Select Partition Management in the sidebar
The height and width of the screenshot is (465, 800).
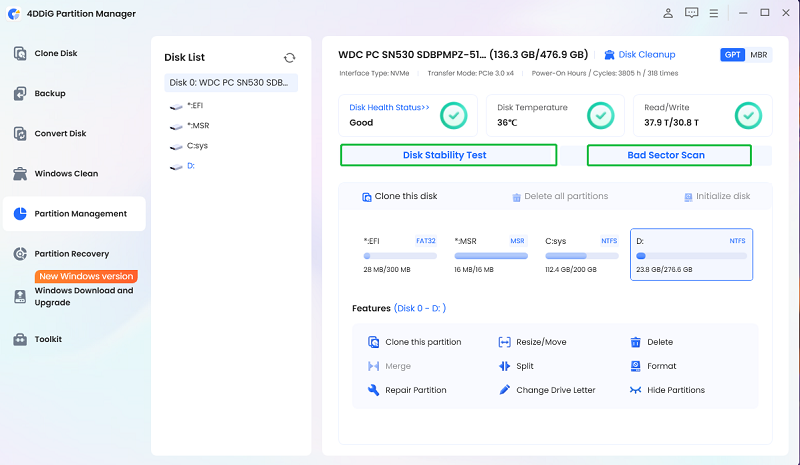point(74,213)
